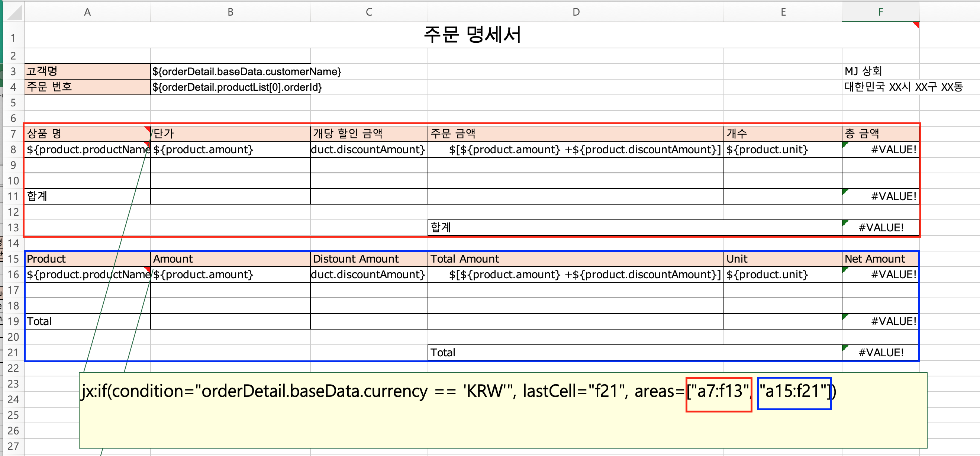The image size is (980, 456).
Task: Click discountAmount cell in row 8
Action: [x=369, y=149]
